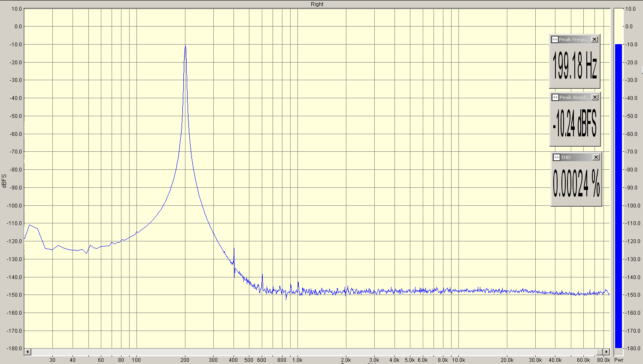Select the THD panel title bar

click(x=576, y=157)
